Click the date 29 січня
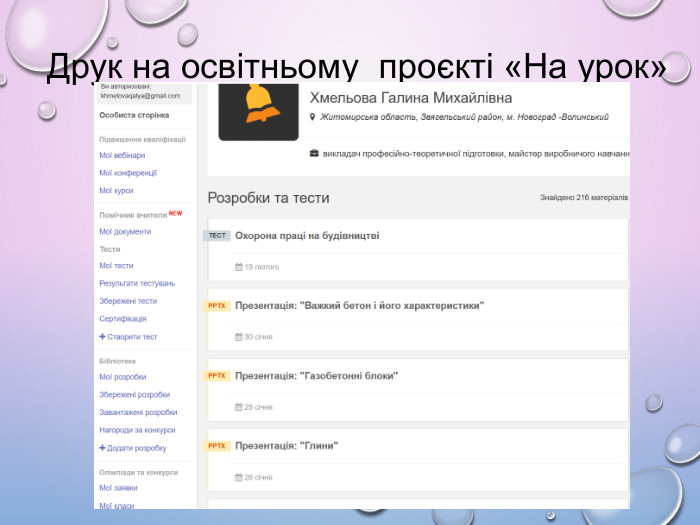The width and height of the screenshot is (700, 525). (x=258, y=407)
